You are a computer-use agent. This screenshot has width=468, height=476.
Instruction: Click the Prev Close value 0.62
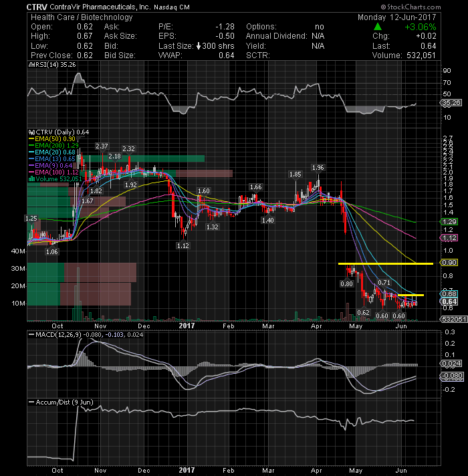click(x=85, y=55)
